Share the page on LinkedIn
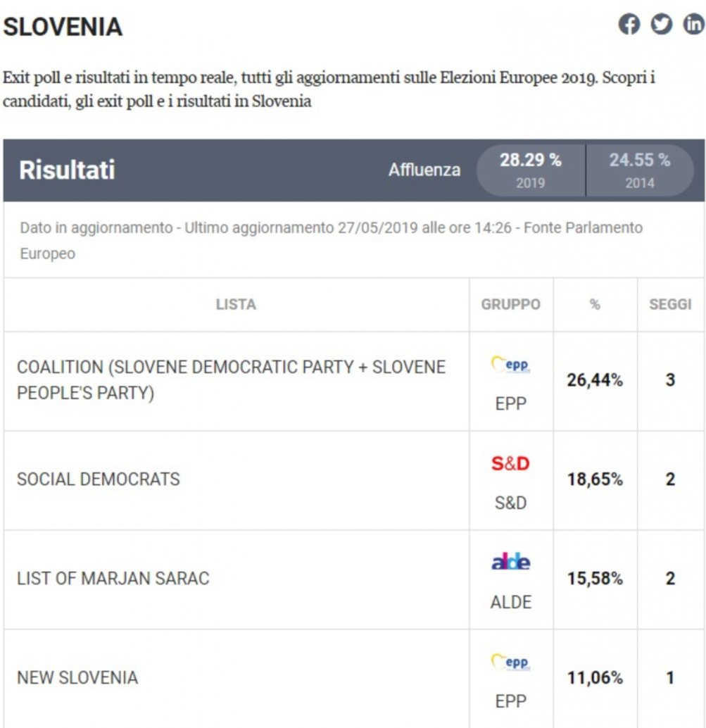This screenshot has width=706, height=728. tap(693, 24)
